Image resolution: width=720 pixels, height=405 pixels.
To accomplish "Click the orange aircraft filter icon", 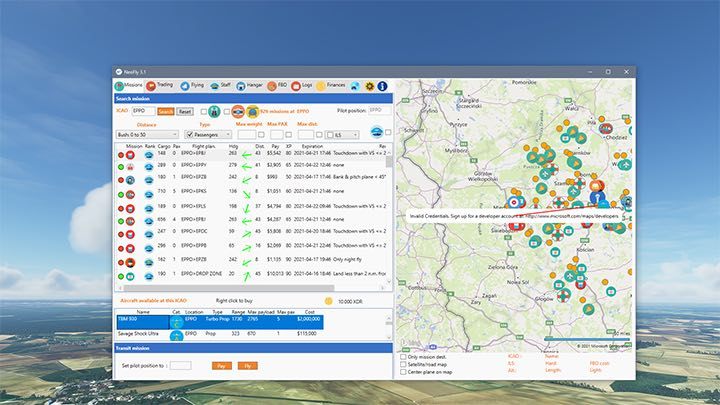I will click(239, 111).
